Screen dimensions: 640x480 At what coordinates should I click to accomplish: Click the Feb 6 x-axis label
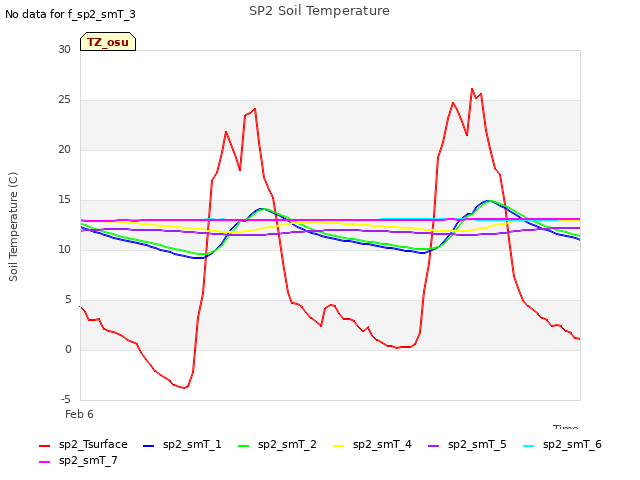(79, 414)
